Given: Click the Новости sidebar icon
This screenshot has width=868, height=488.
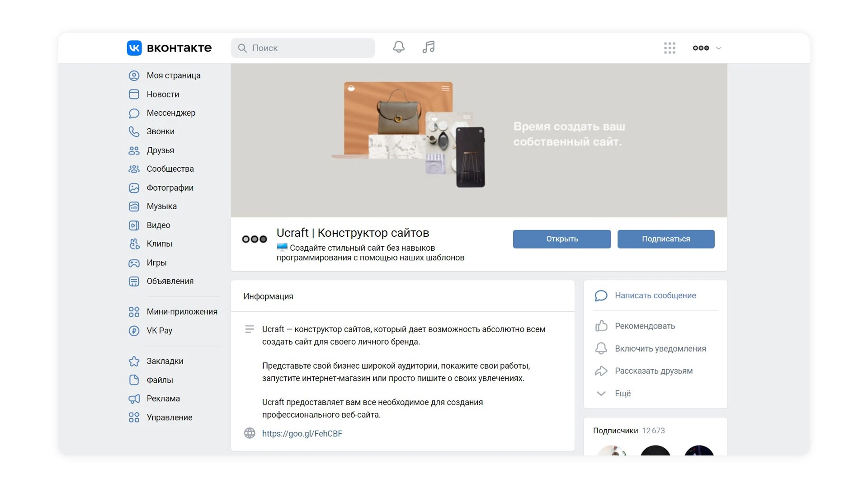Looking at the screenshot, I should click(x=134, y=94).
